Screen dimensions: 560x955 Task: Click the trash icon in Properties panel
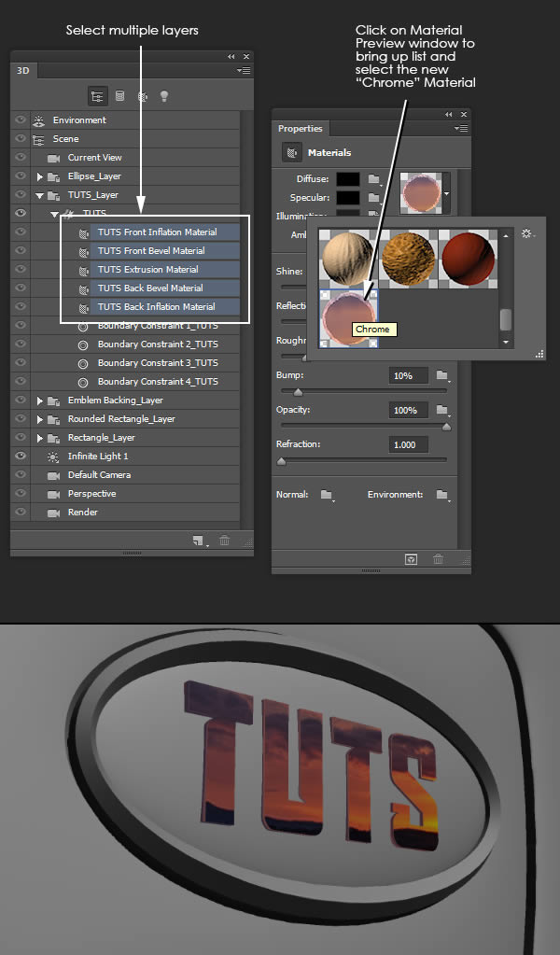coord(438,559)
